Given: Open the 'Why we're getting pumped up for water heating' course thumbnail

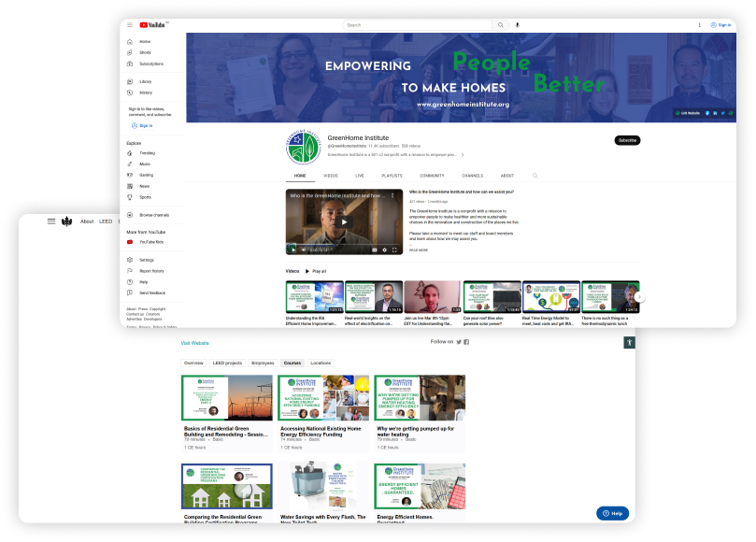Looking at the screenshot, I should pyautogui.click(x=420, y=398).
